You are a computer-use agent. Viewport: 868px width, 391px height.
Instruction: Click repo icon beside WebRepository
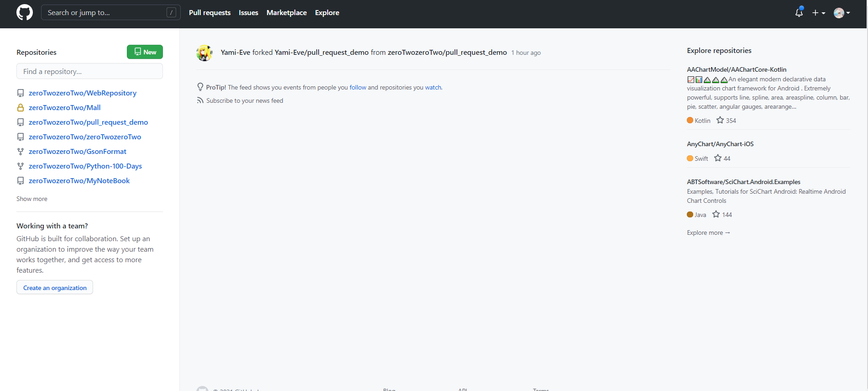[21, 93]
